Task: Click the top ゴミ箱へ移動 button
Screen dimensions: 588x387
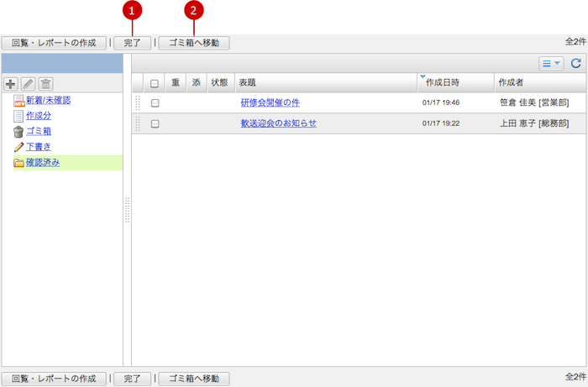Action: tap(194, 43)
